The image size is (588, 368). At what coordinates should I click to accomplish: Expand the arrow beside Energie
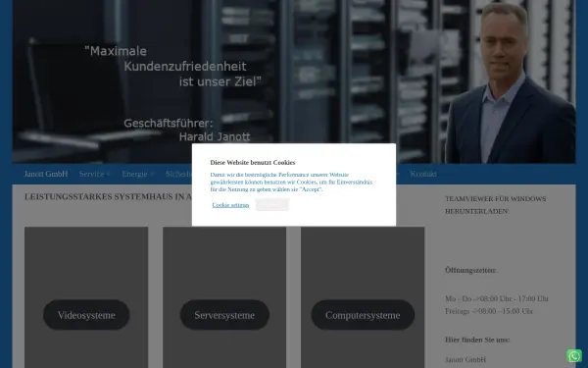[152, 175]
